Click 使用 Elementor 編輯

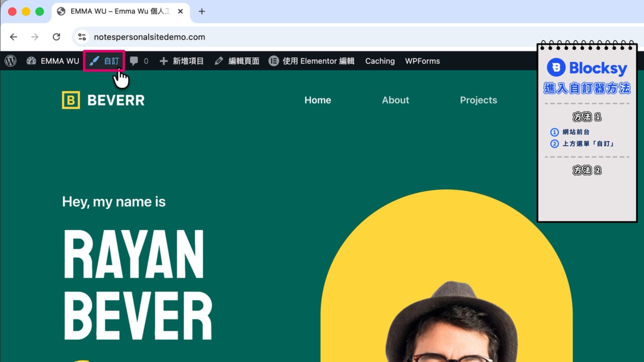[x=311, y=61]
